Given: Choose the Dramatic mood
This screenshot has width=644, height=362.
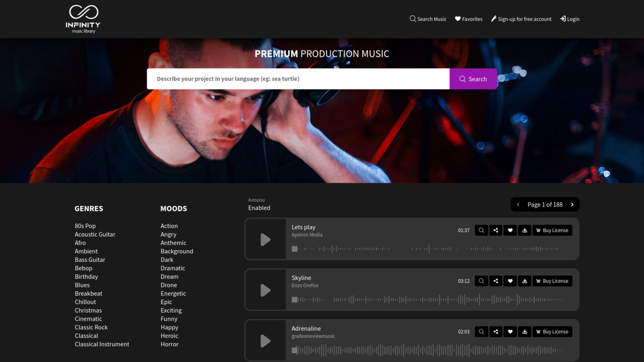Looking at the screenshot, I should pos(173,268).
